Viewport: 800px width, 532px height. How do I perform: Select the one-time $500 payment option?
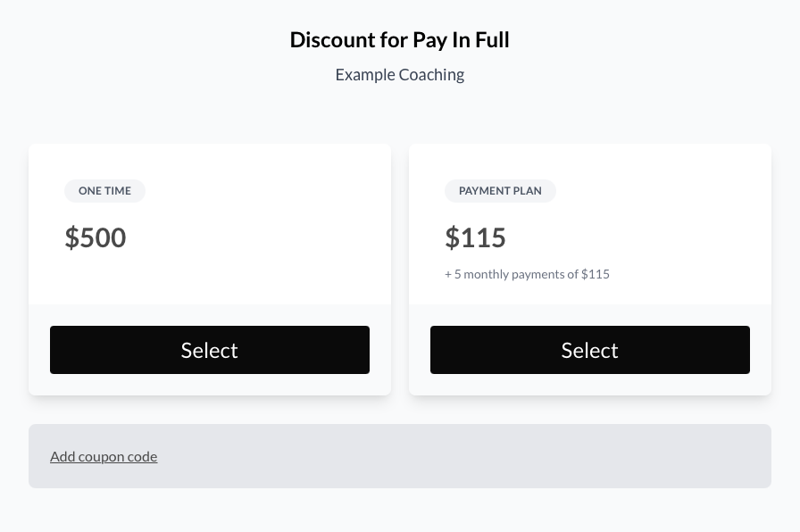209,349
